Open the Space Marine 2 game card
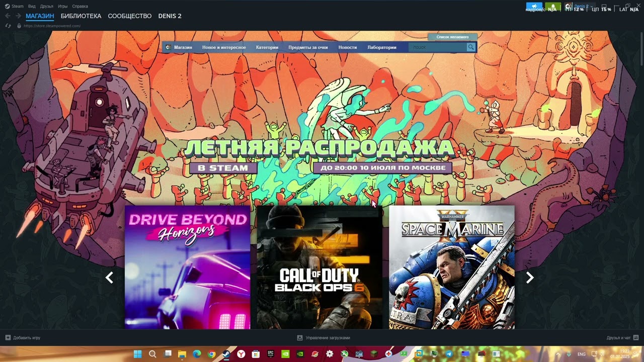The height and width of the screenshot is (362, 644). coord(452,267)
